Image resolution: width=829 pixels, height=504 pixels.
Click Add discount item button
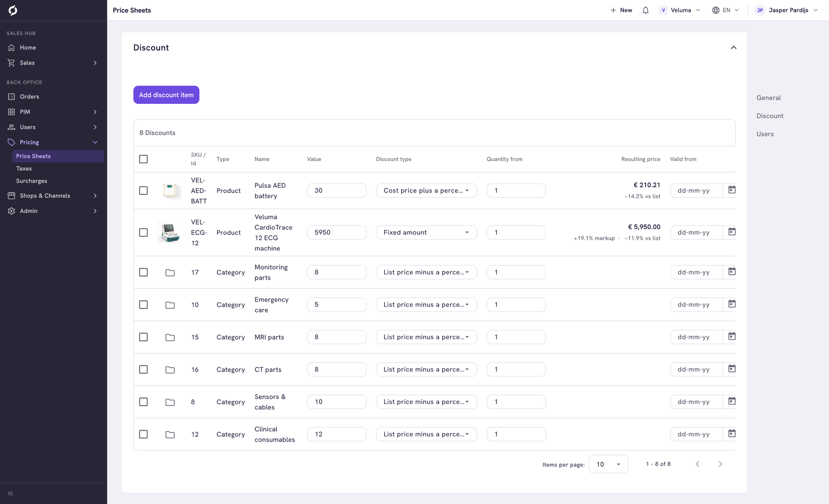[x=166, y=95]
